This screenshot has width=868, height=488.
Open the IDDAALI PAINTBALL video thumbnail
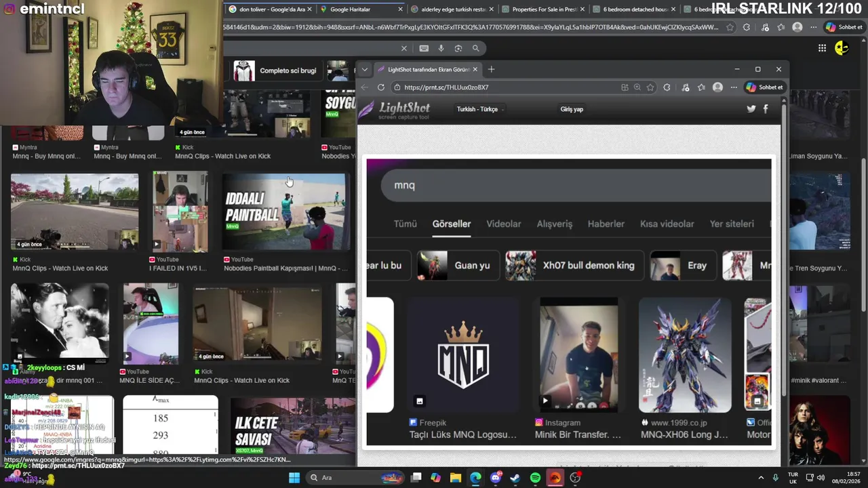pyautogui.click(x=285, y=211)
